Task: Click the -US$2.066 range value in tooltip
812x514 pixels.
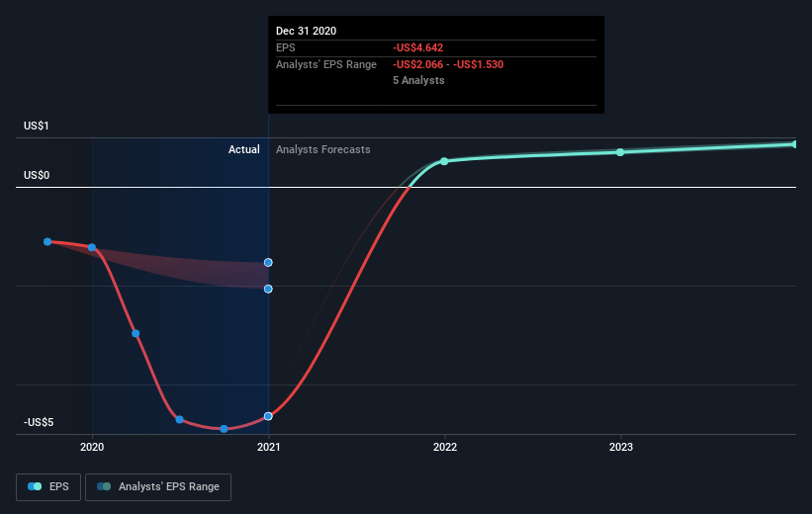Action: (418, 64)
